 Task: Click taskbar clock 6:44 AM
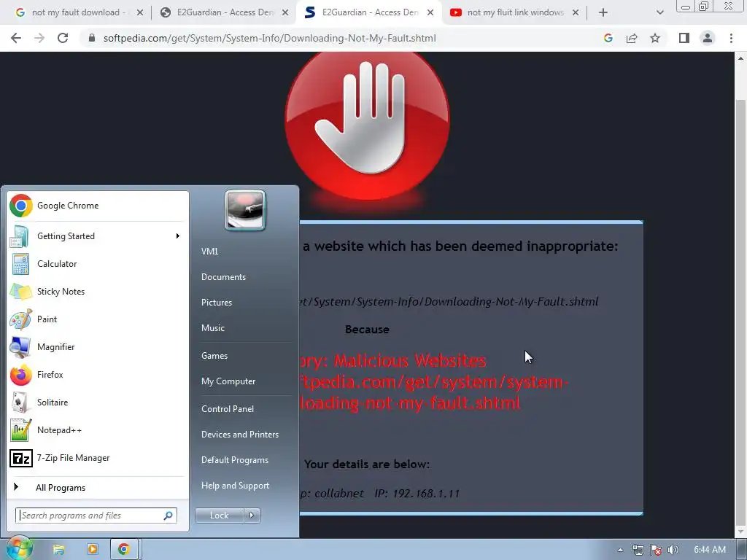pos(710,550)
